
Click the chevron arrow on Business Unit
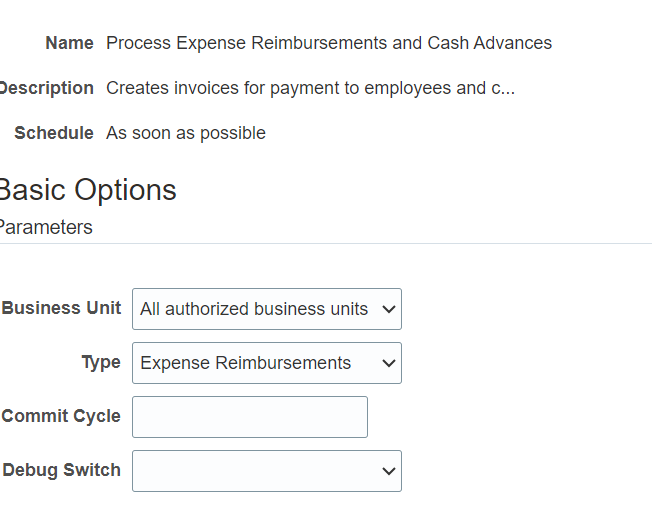(389, 309)
